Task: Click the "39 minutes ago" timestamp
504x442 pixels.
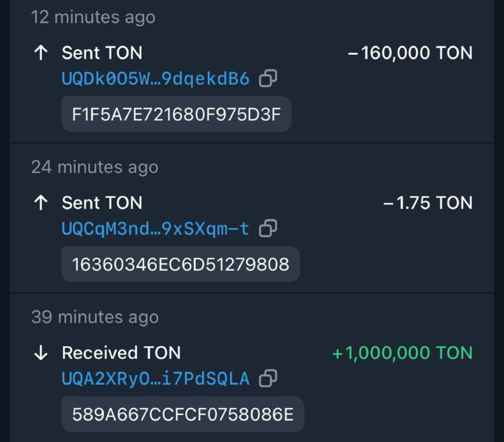Action: click(94, 317)
